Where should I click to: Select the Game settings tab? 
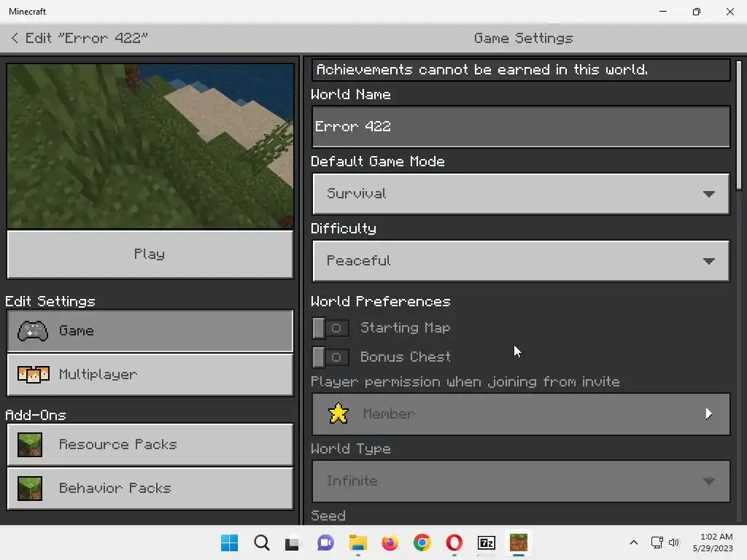150,331
